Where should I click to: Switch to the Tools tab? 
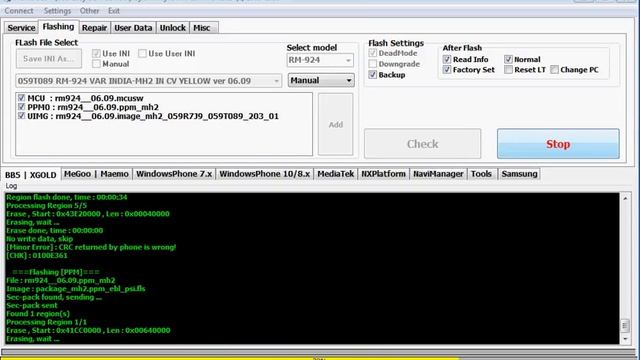(481, 174)
